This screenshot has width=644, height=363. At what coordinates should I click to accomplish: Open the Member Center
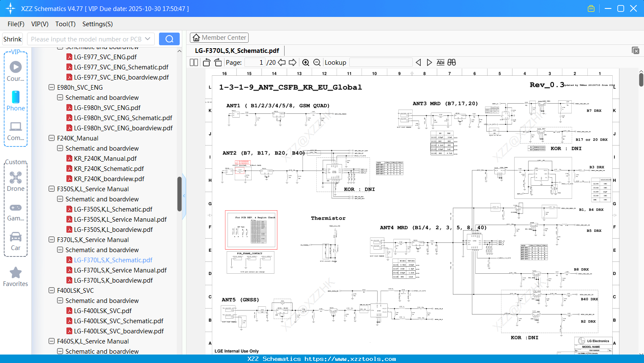[x=219, y=37]
